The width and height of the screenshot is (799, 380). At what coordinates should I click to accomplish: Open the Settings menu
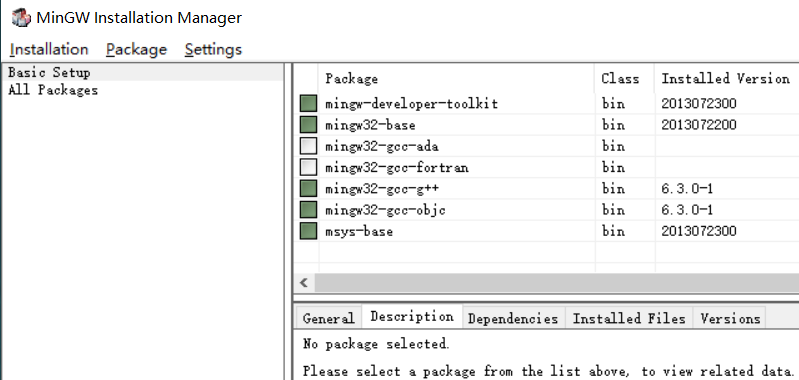[213, 49]
